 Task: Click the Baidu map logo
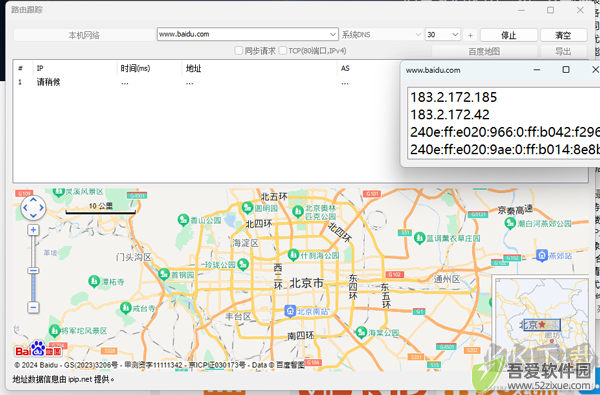[38, 349]
